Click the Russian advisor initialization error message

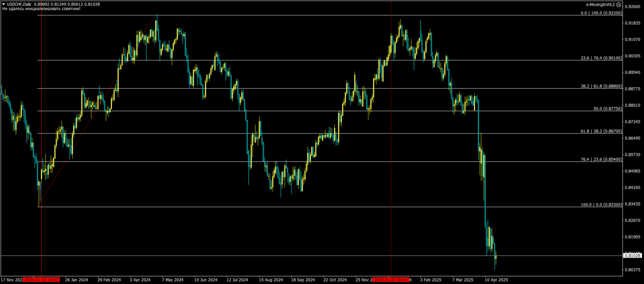[41, 9]
